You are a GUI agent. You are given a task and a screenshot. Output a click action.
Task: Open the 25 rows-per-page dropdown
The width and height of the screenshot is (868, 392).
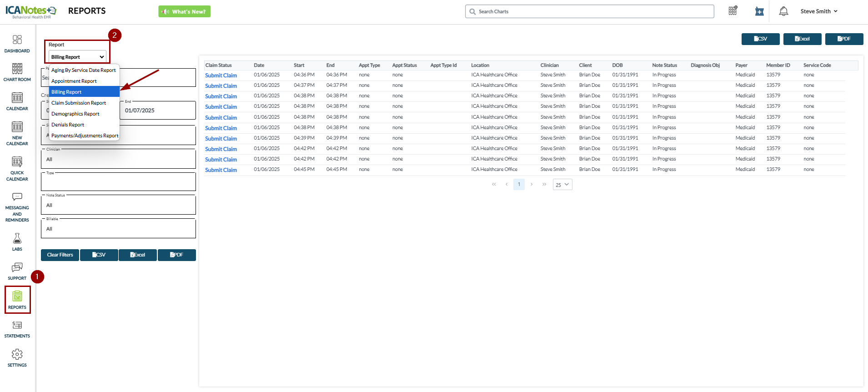(x=562, y=185)
